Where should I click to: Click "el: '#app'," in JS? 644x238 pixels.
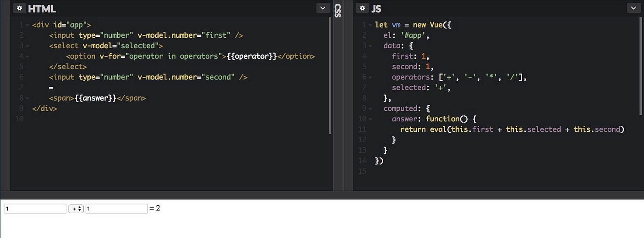click(406, 35)
